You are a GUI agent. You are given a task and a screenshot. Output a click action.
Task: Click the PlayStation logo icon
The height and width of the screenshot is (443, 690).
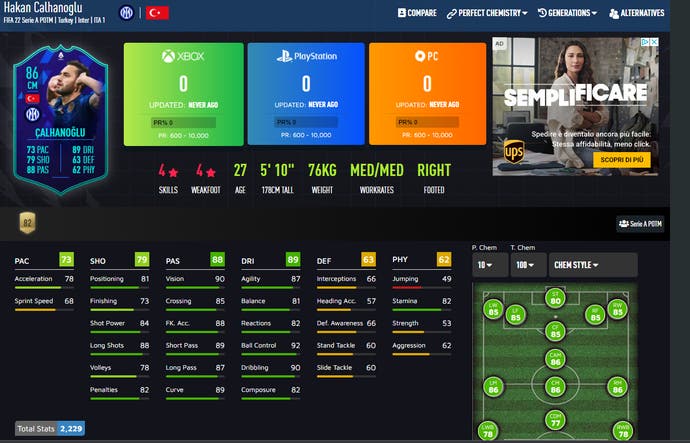pos(284,56)
